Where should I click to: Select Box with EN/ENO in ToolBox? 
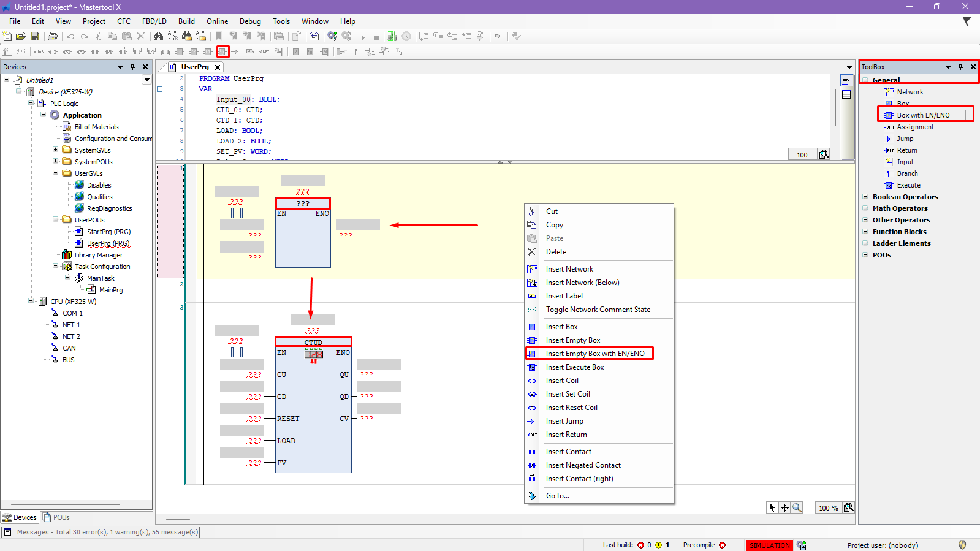click(923, 115)
